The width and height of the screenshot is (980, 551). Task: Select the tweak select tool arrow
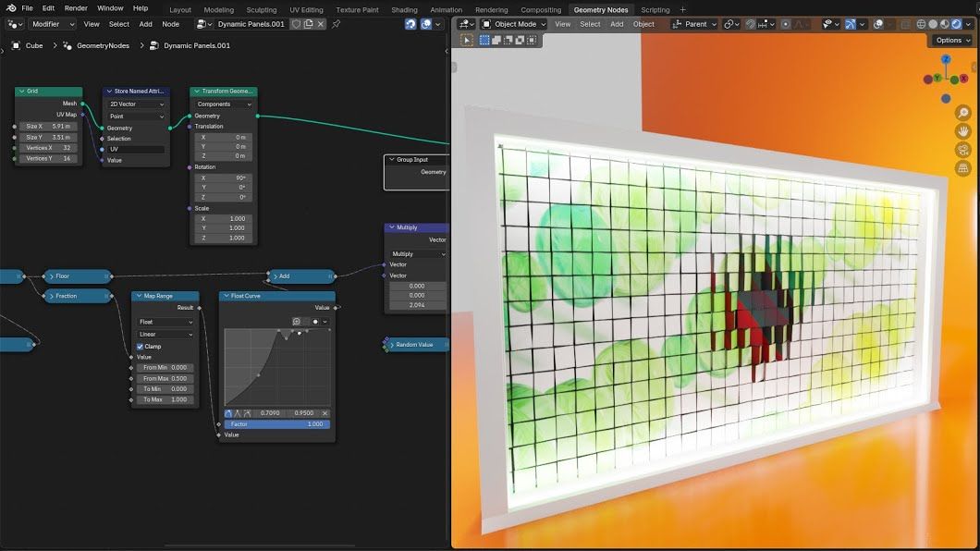(467, 40)
